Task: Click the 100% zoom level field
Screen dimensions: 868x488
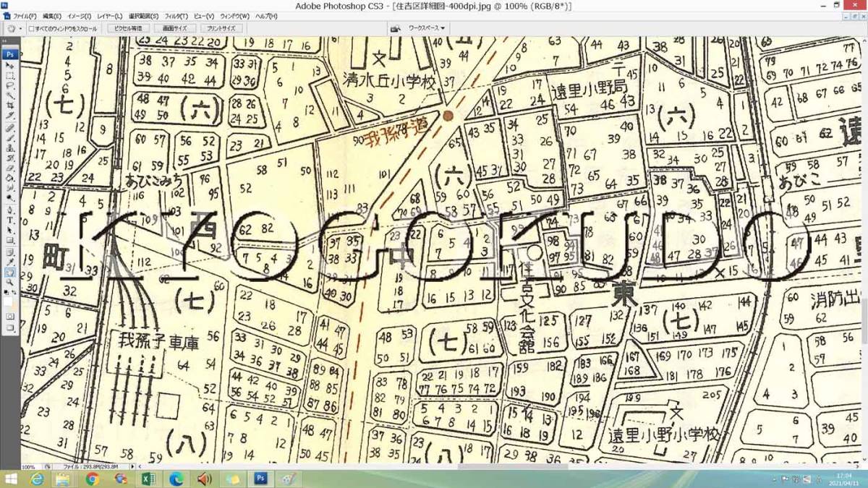Action: point(30,467)
